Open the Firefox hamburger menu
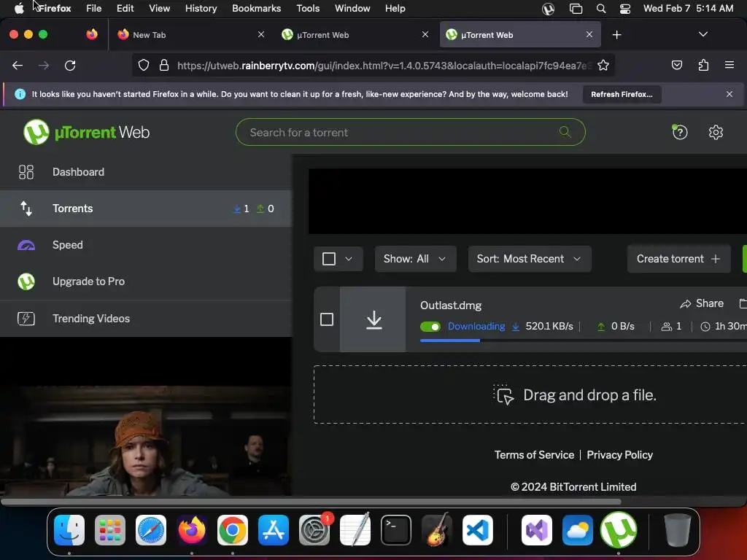Image resolution: width=747 pixels, height=560 pixels. [729, 65]
